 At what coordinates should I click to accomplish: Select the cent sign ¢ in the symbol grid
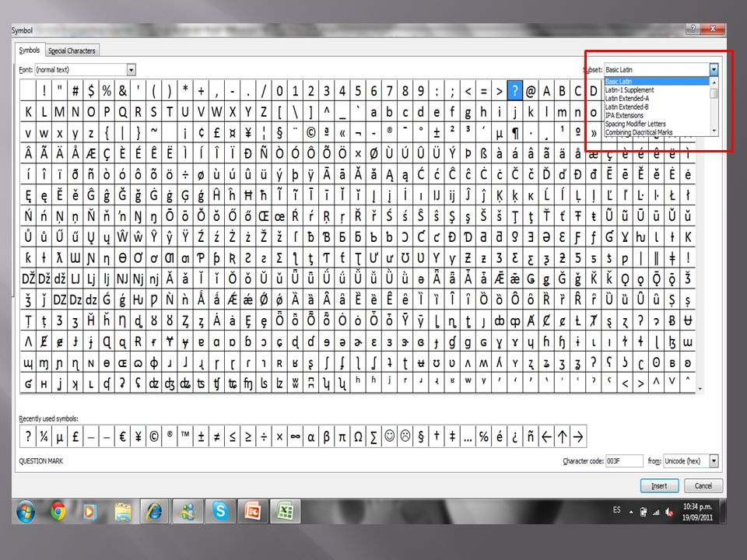(x=201, y=133)
